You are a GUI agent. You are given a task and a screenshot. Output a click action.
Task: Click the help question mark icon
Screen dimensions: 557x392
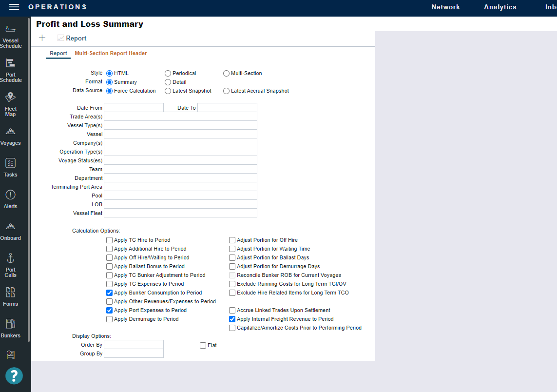coord(14,376)
